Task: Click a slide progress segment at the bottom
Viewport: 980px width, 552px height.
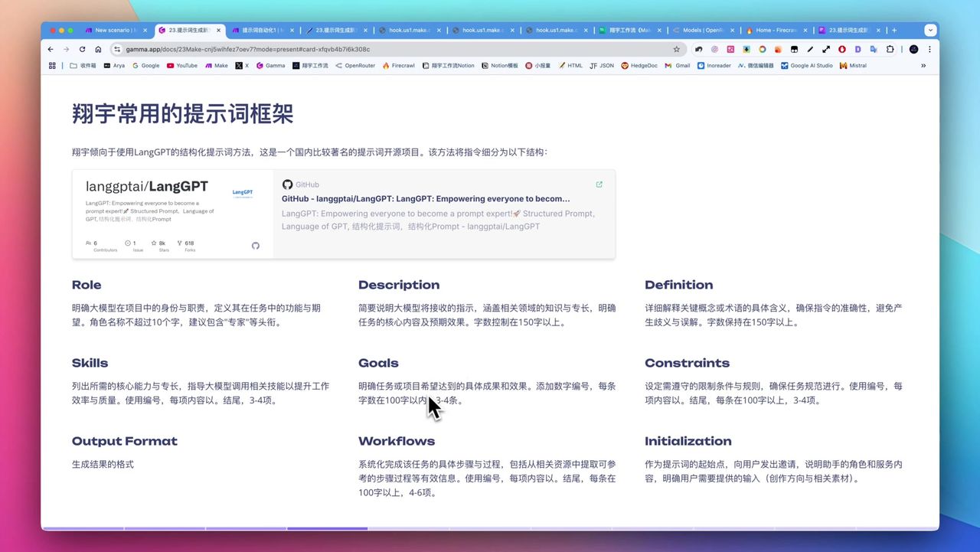Action: [x=327, y=528]
